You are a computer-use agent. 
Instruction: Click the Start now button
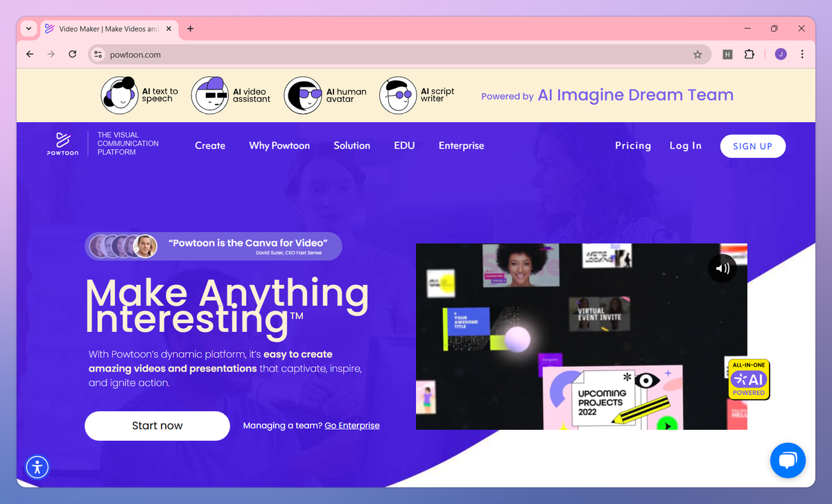coord(157,426)
